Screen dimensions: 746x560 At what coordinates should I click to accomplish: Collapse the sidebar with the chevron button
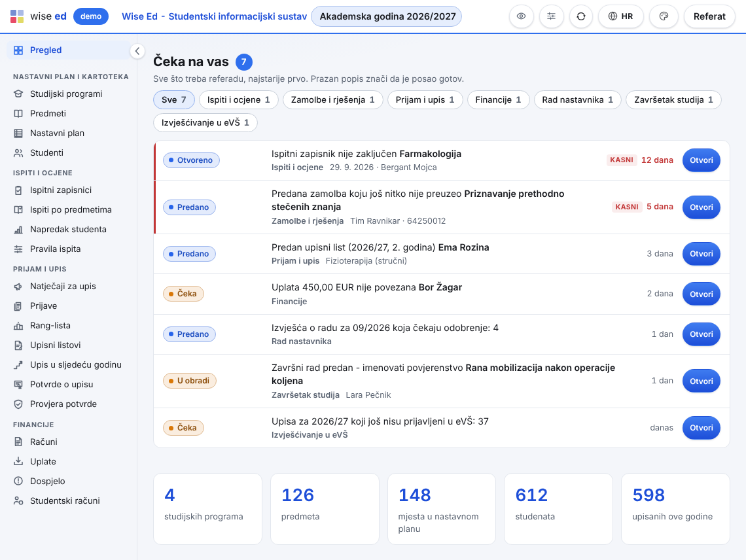137,51
